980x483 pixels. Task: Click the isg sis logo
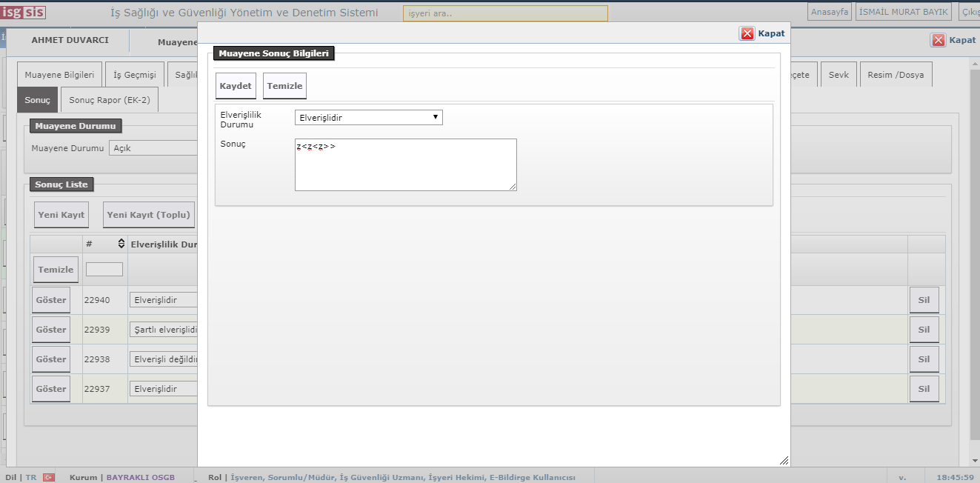tap(24, 12)
